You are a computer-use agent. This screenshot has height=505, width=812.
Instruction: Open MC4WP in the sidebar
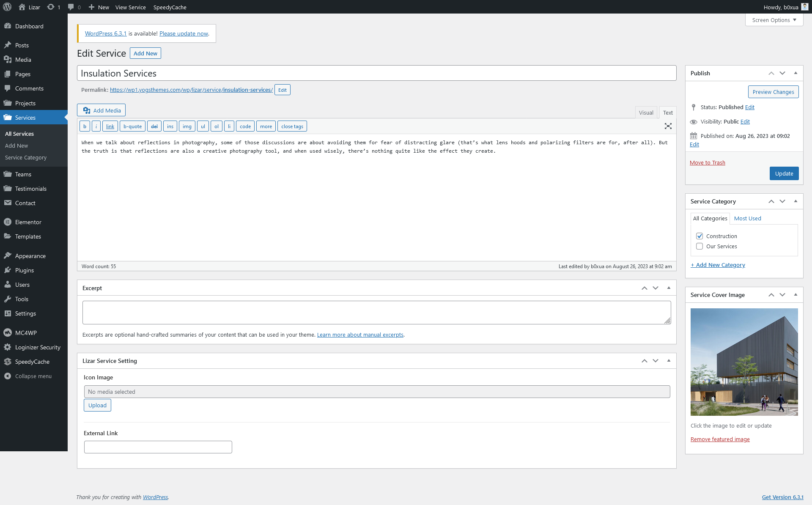(26, 333)
